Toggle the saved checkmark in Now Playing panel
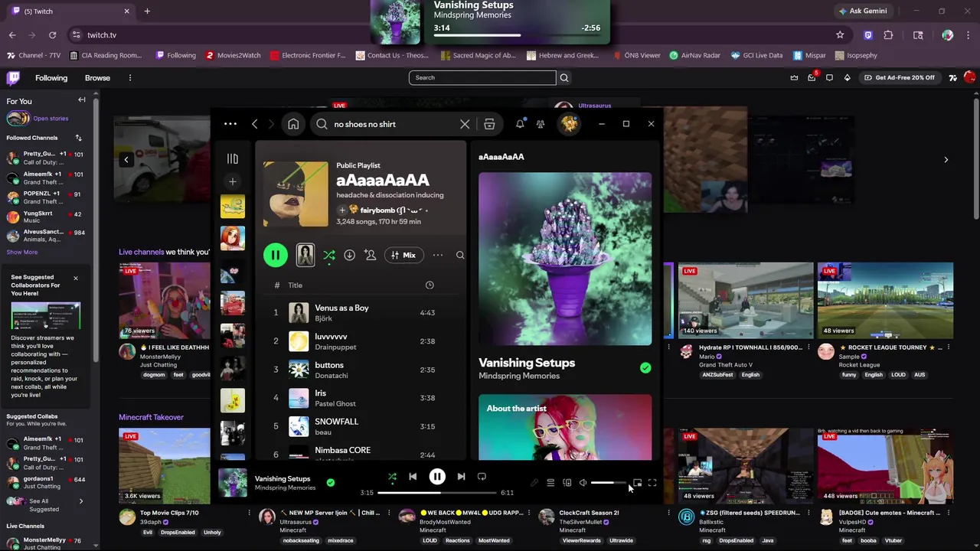This screenshot has height=551, width=980. 645,368
